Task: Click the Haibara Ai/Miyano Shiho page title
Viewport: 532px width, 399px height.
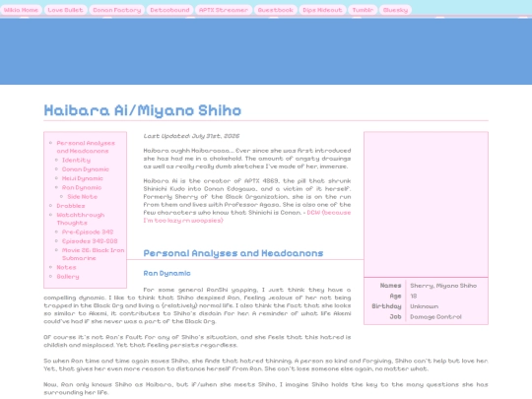Action: point(143,110)
